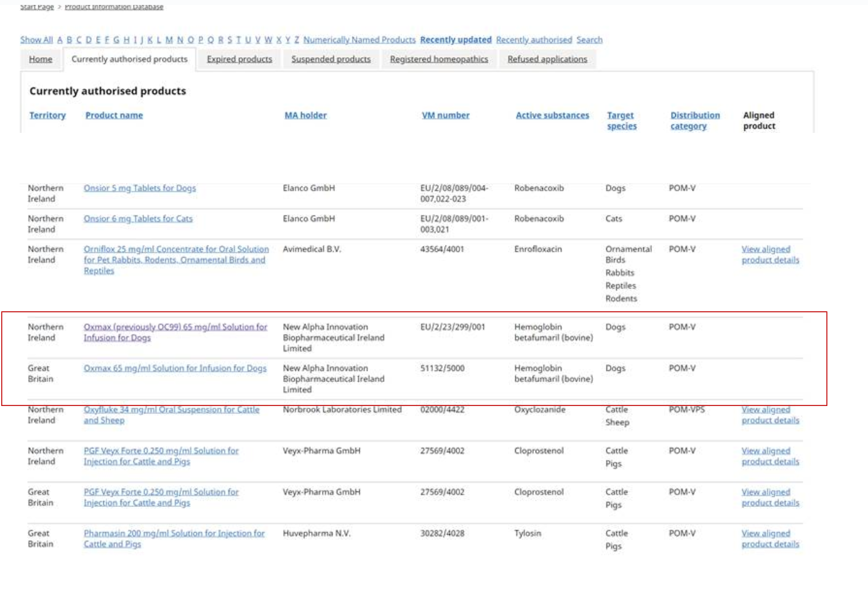Go to Refused applications tab

point(547,59)
